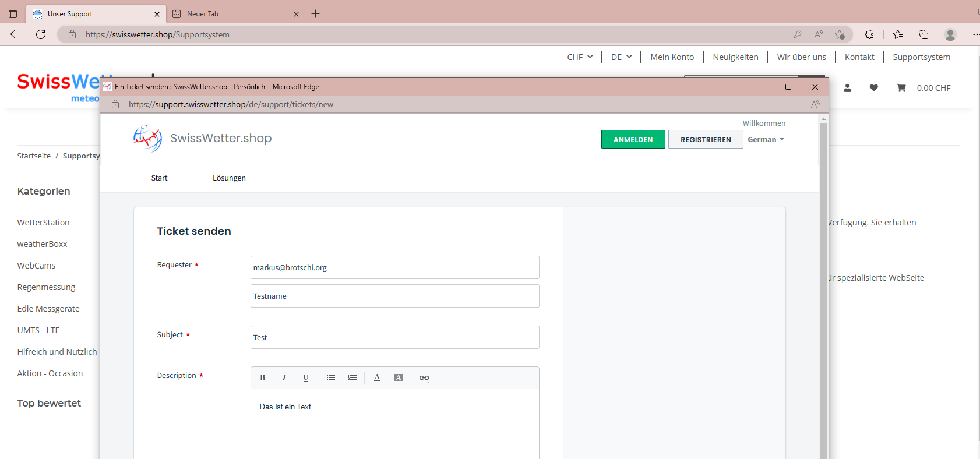
Task: Open a new tab with plus icon
Action: [316, 14]
